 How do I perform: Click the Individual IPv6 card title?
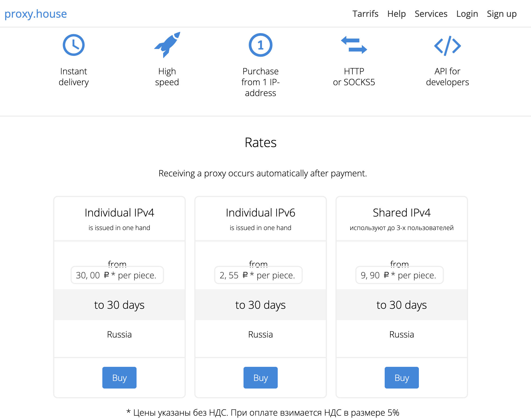point(261,213)
